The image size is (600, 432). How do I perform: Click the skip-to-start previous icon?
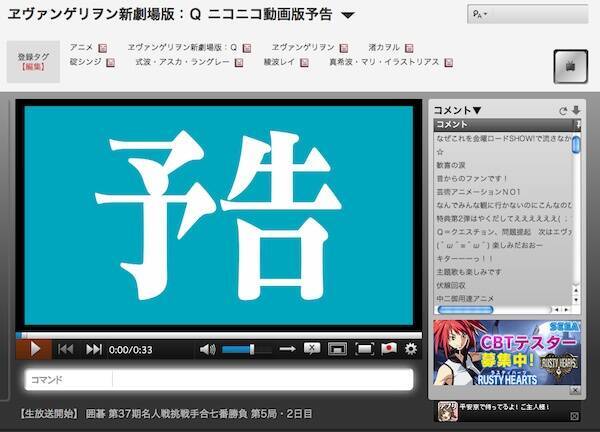pyautogui.click(x=66, y=349)
